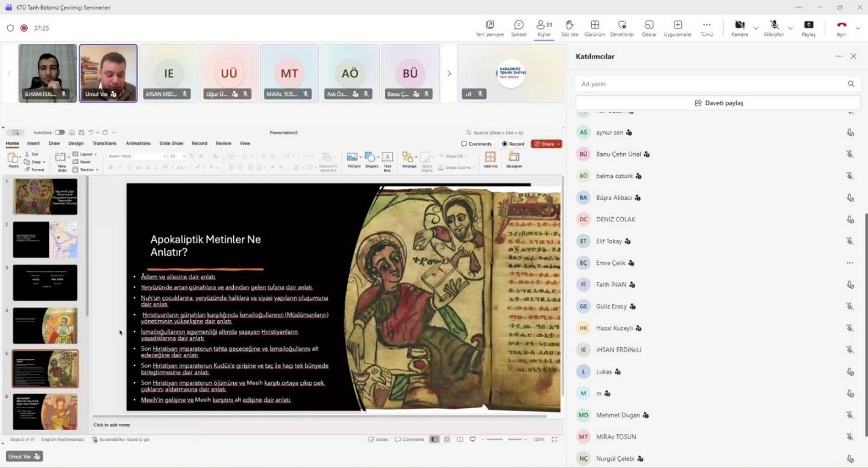
Task: Open Yeni pencere pop-out icon
Action: point(489,25)
